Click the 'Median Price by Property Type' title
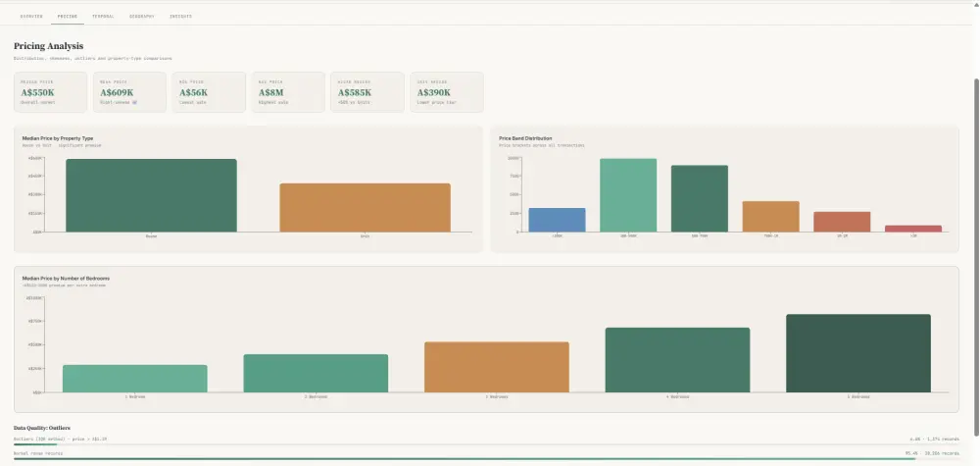 click(x=58, y=138)
